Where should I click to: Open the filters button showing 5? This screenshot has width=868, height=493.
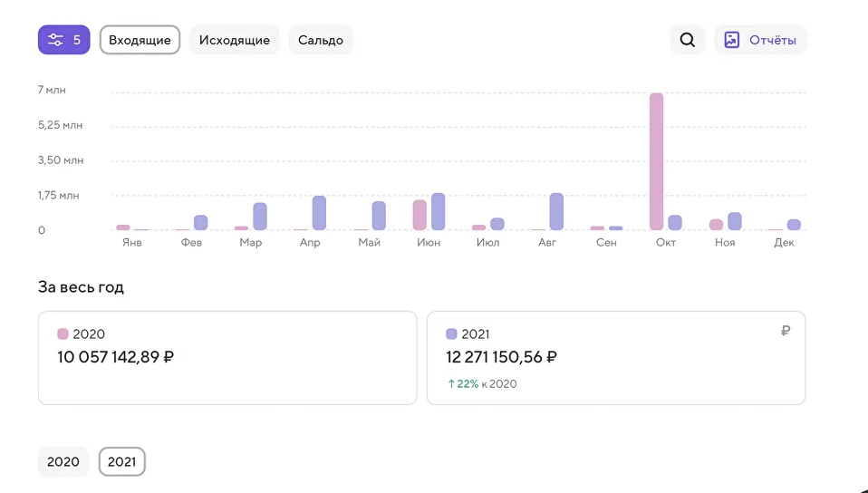click(x=63, y=40)
